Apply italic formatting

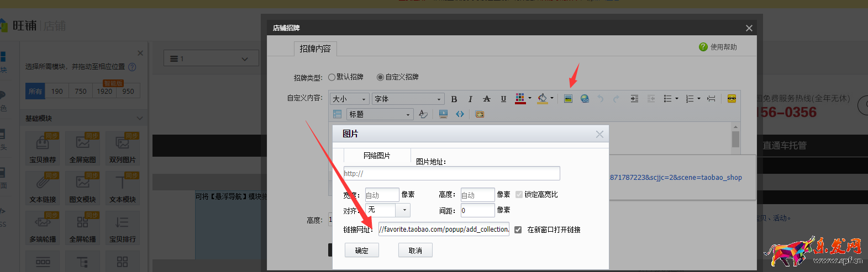pyautogui.click(x=470, y=99)
